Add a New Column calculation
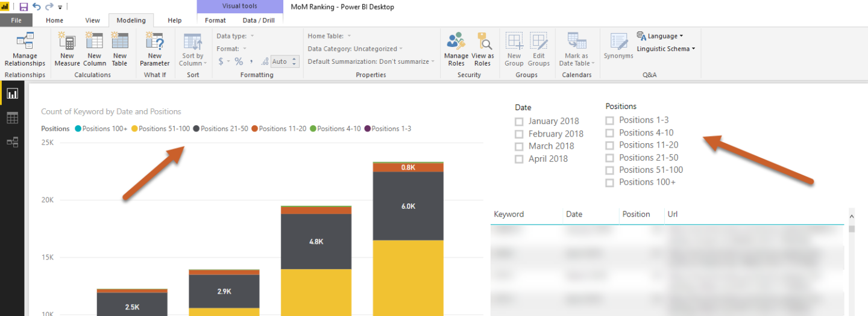The image size is (868, 316). click(x=95, y=49)
